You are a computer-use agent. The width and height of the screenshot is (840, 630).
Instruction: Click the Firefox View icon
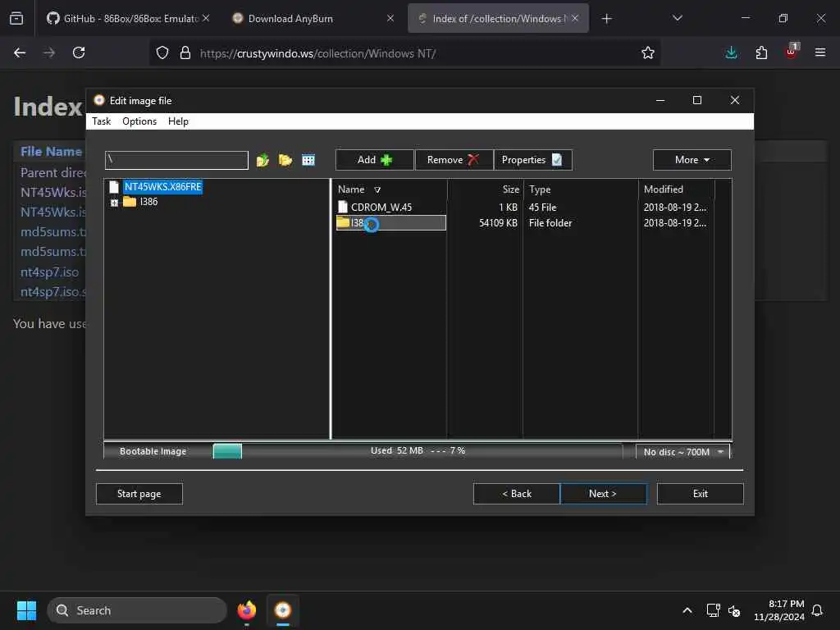(x=16, y=18)
